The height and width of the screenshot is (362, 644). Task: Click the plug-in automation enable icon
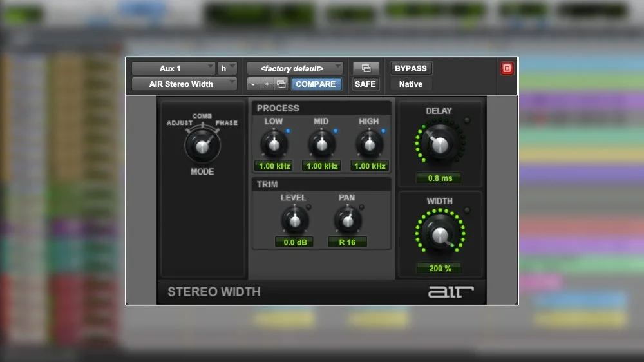click(x=366, y=68)
